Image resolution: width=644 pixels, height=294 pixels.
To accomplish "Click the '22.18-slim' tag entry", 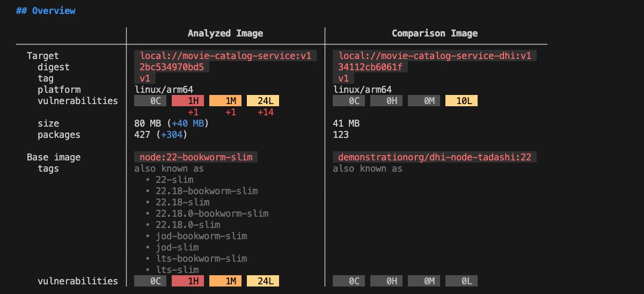I will pos(182,202).
